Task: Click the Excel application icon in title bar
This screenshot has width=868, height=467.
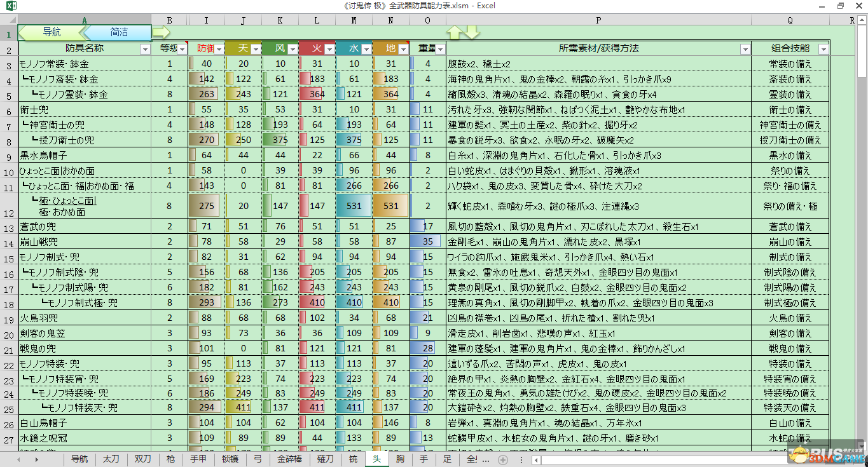Action: pos(11,6)
